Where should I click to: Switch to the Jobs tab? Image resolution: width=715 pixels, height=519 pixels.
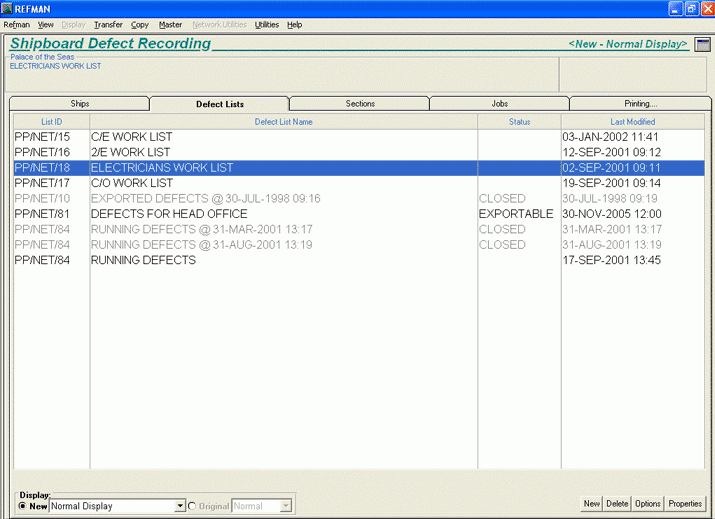(x=499, y=104)
